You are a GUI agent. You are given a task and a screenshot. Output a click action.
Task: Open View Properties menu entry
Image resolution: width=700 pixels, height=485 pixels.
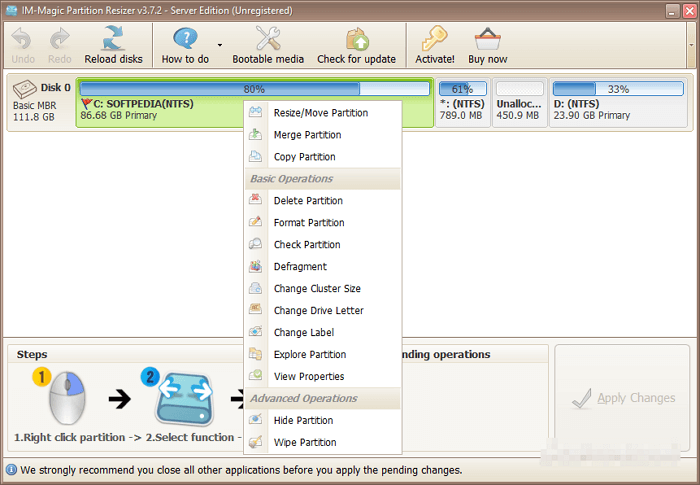pos(308,377)
